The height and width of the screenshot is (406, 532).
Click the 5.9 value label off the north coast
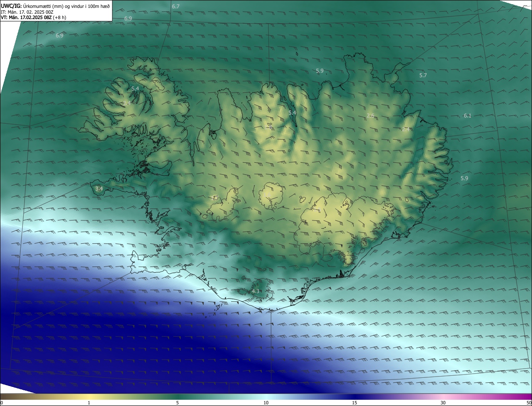[x=320, y=71]
